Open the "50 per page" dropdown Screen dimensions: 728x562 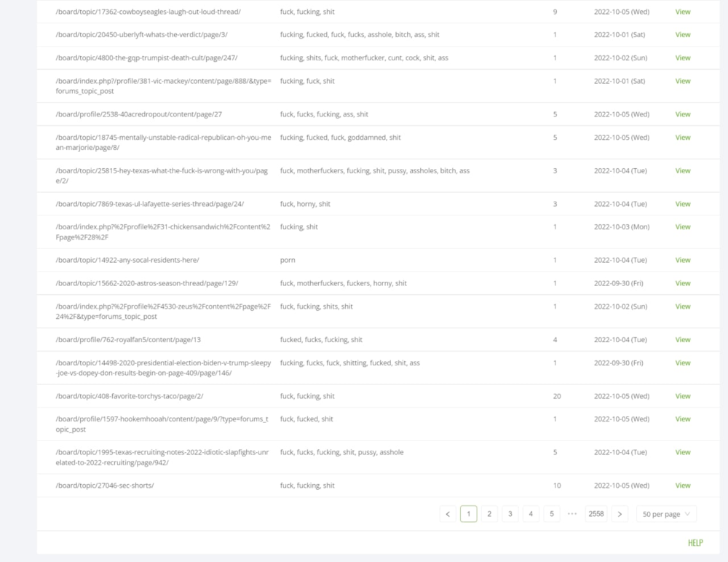pyautogui.click(x=666, y=514)
